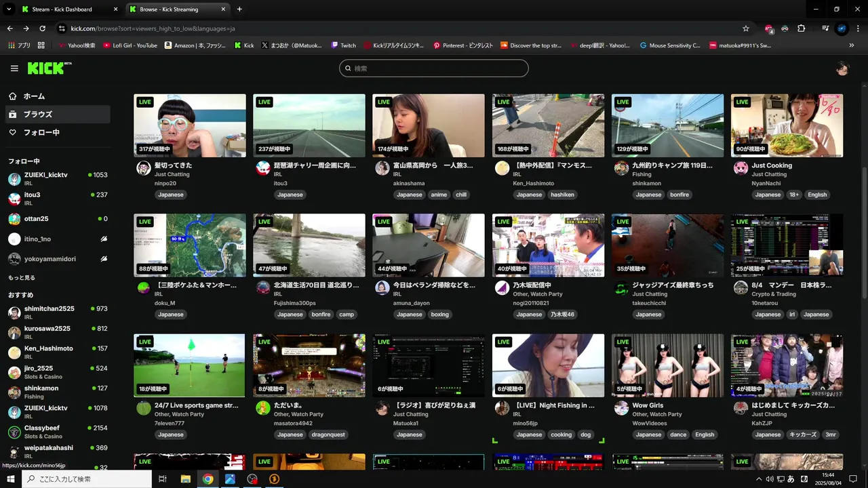Open the user profile avatar menu

pos(842,68)
